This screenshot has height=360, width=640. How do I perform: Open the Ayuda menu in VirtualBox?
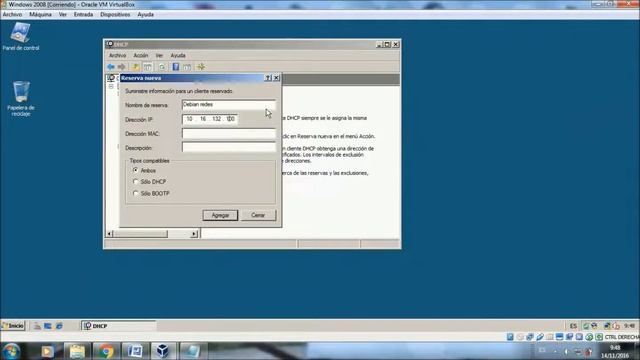pos(145,14)
